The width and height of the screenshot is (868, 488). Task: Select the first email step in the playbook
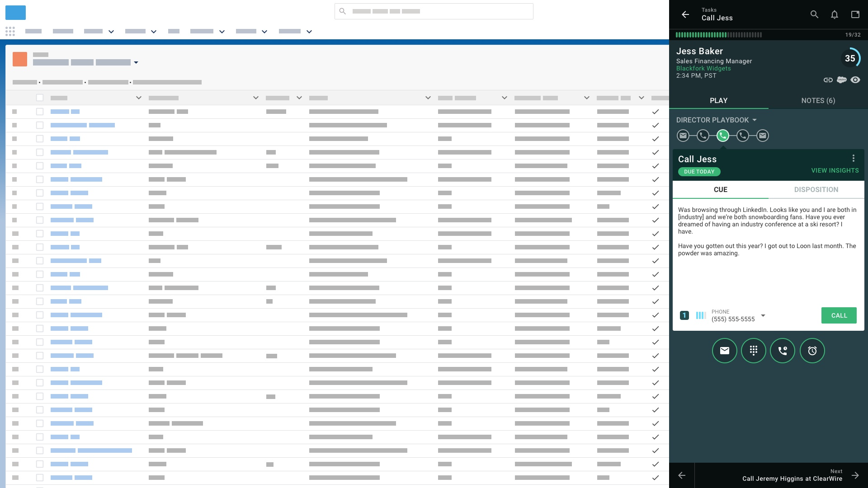[x=683, y=136]
